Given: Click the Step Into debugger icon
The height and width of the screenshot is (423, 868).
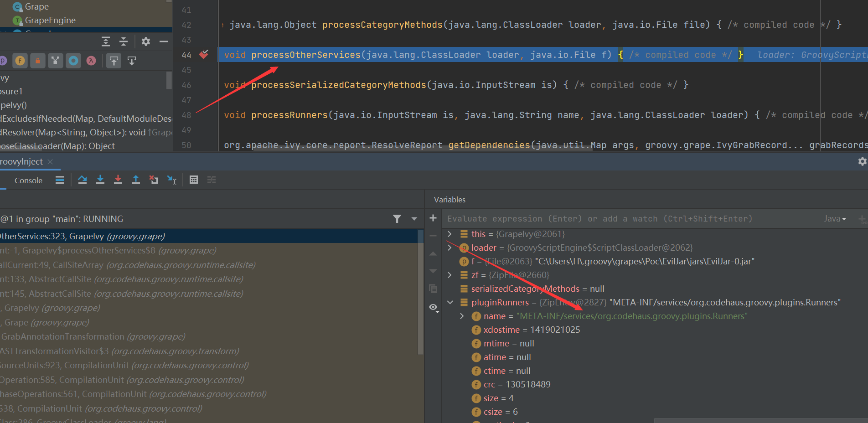Looking at the screenshot, I should (x=100, y=180).
